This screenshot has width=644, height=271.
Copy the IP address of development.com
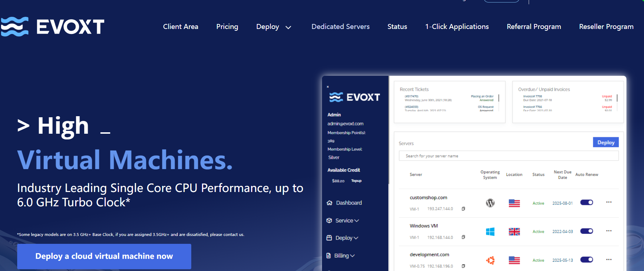pyautogui.click(x=463, y=266)
